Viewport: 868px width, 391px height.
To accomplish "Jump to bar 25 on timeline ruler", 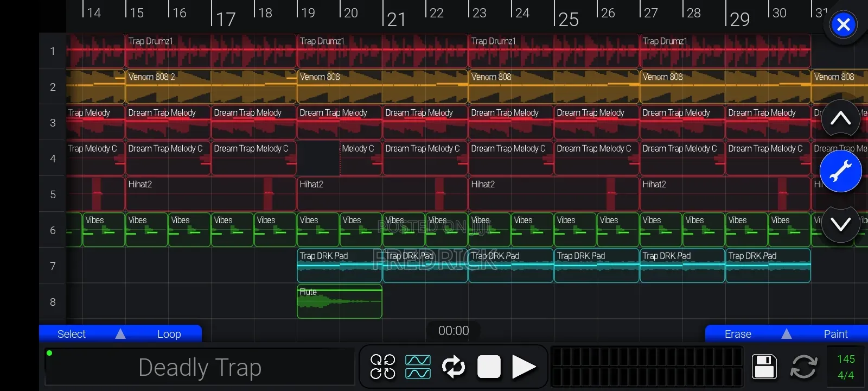I will [x=568, y=19].
